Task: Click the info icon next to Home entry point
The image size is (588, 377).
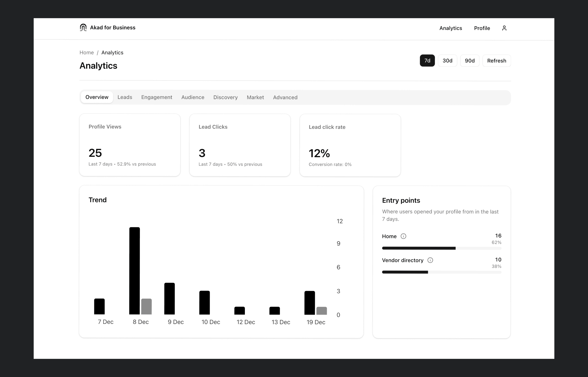Action: 403,236
